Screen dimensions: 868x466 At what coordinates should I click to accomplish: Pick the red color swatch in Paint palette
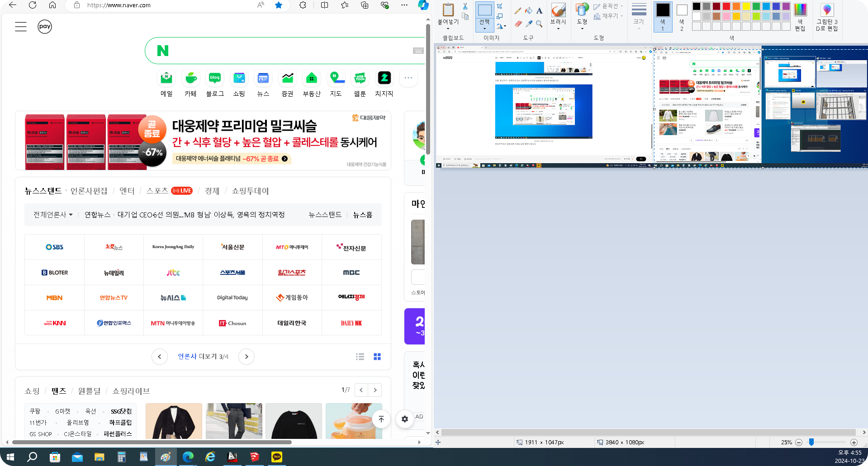(726, 6)
